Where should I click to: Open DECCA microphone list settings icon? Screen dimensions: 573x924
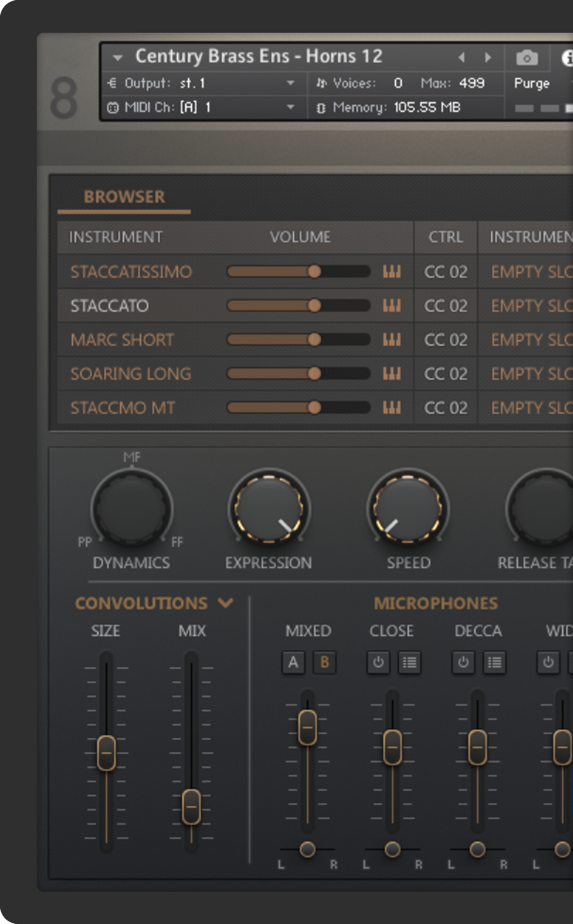coord(494,662)
